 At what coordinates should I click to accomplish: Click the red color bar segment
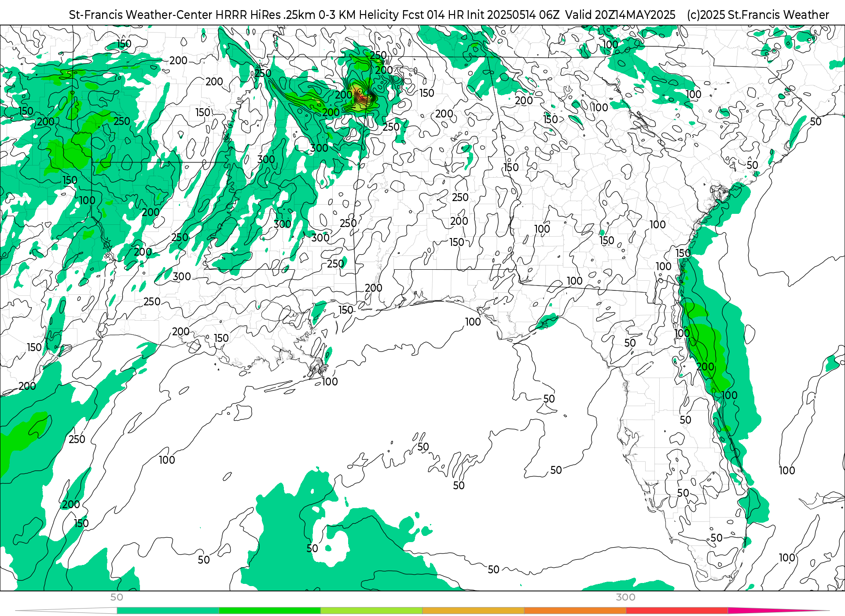[676, 611]
